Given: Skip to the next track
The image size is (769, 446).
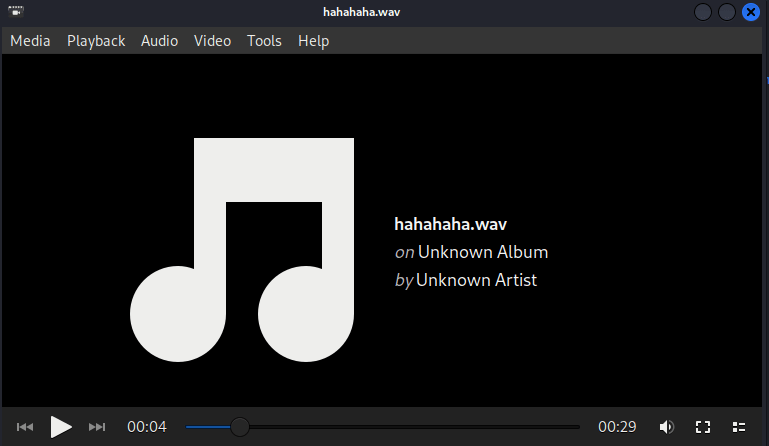Looking at the screenshot, I should point(97,427).
